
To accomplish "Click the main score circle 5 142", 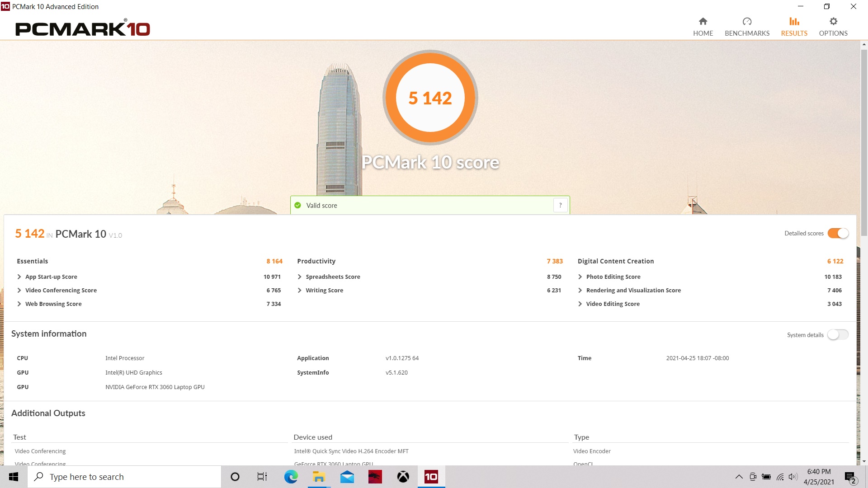I will tap(430, 98).
